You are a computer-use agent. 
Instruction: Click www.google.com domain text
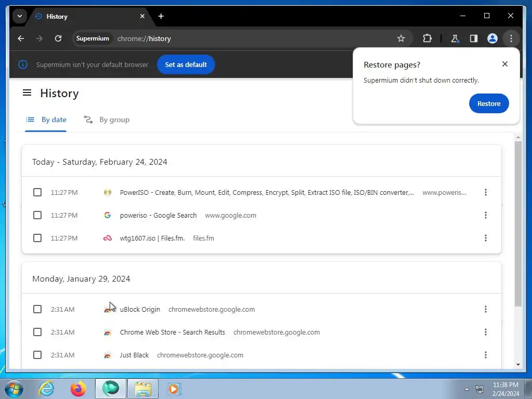coord(231,216)
